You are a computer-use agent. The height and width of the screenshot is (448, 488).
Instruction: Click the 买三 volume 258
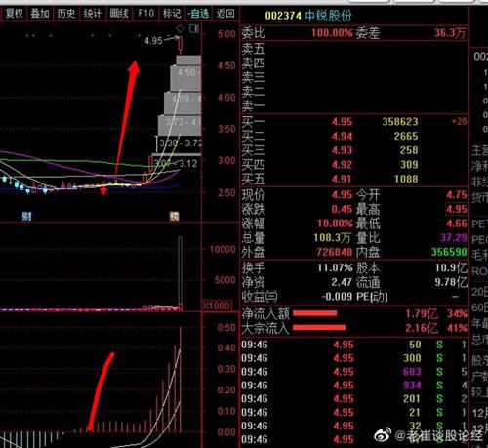pos(409,150)
